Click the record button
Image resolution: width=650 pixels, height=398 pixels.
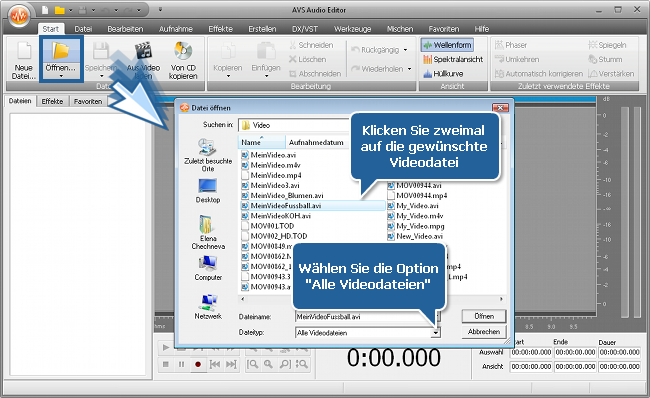[198, 364]
